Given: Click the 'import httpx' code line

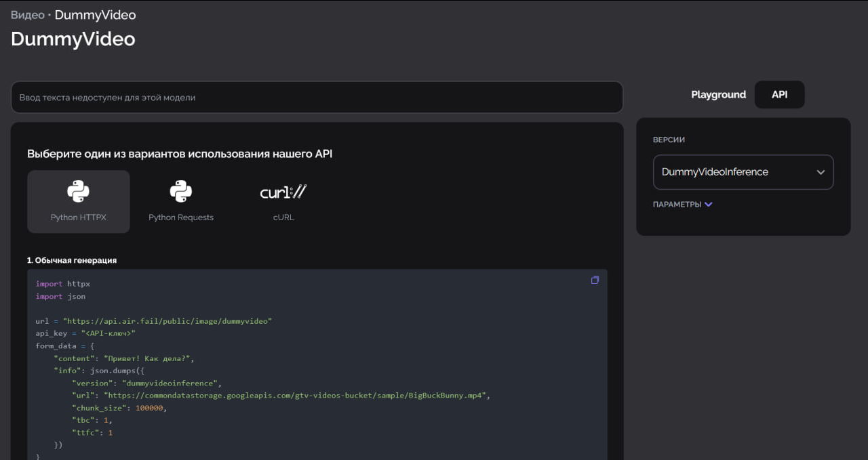Looking at the screenshot, I should (63, 284).
